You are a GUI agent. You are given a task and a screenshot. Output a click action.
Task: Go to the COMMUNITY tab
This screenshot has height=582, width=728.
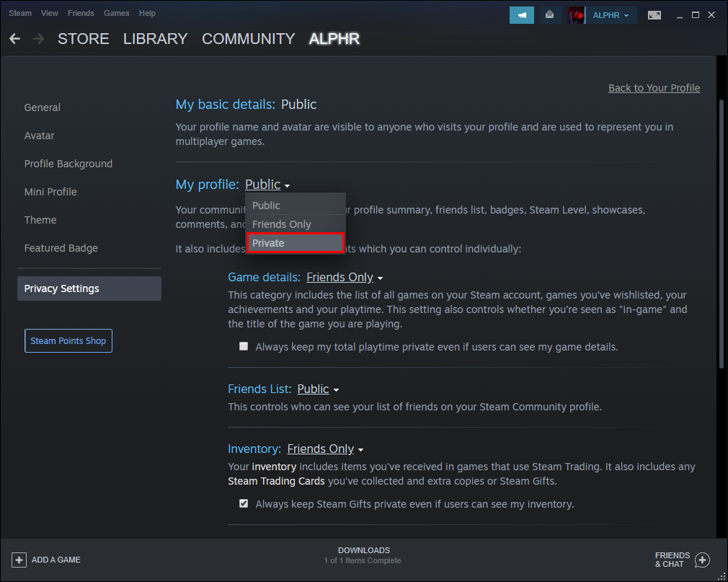(249, 38)
